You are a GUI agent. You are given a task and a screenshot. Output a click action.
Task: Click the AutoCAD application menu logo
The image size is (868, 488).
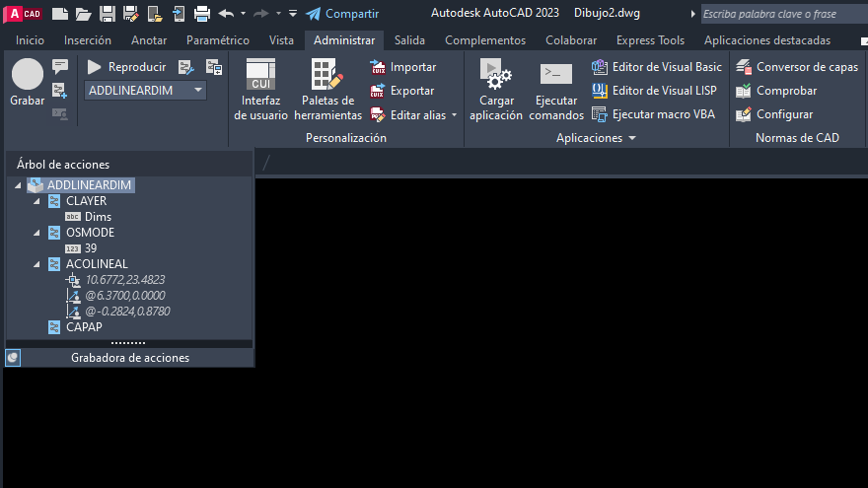tap(23, 13)
